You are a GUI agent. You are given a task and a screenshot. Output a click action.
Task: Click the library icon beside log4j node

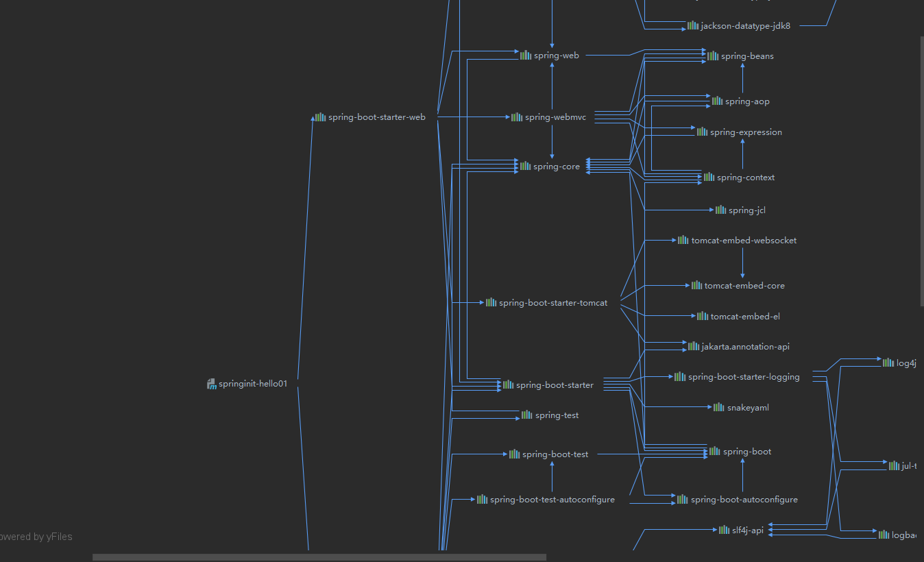[888, 363]
